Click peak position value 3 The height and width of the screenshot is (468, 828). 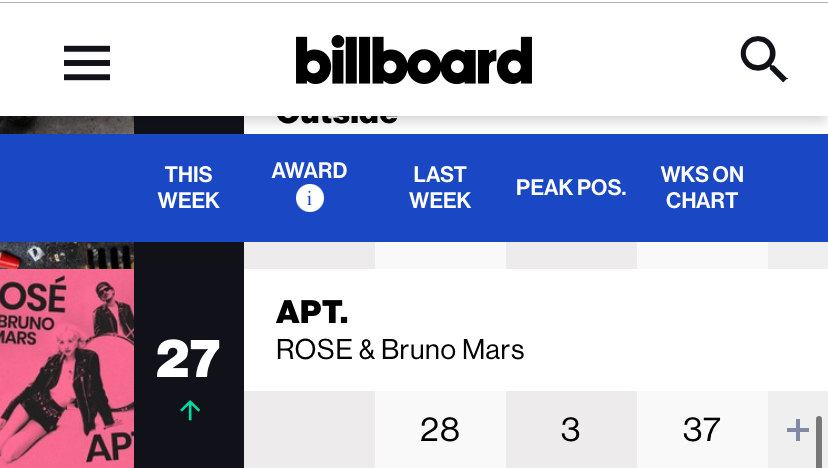point(570,429)
